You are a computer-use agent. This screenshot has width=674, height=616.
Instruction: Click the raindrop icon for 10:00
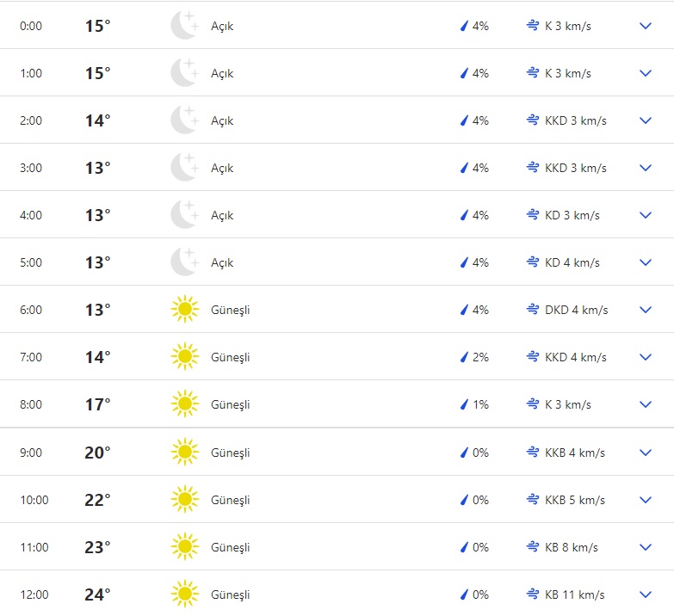(x=464, y=500)
